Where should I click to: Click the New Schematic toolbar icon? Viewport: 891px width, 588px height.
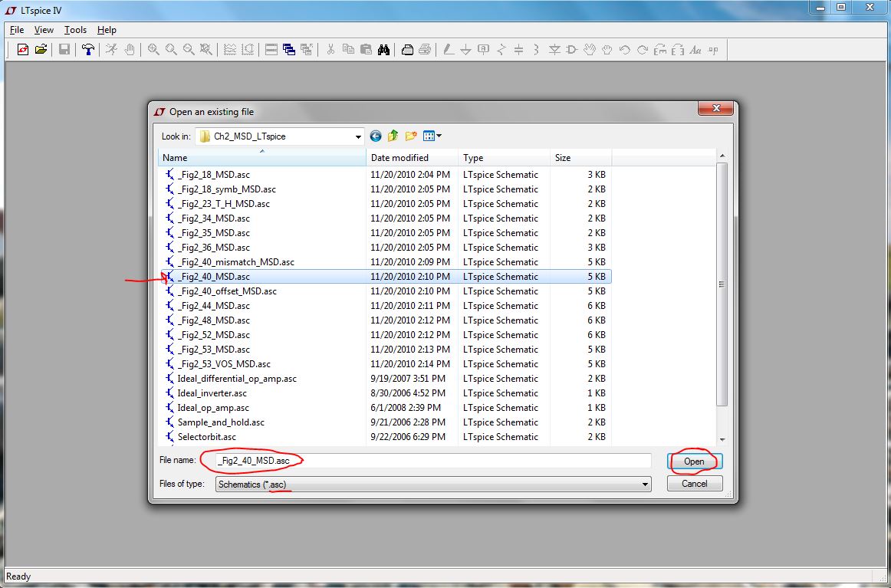tap(23, 50)
